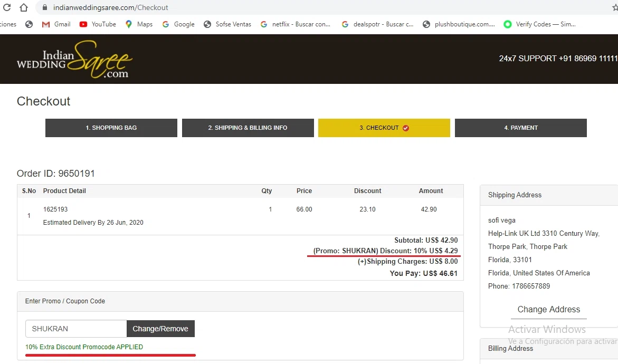Click the Checkout page heading
The width and height of the screenshot is (618, 364).
(43, 101)
